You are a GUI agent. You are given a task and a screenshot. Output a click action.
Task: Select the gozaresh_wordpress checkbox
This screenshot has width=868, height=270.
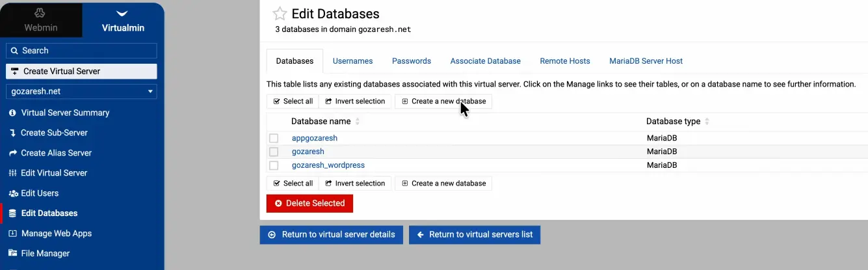274,165
